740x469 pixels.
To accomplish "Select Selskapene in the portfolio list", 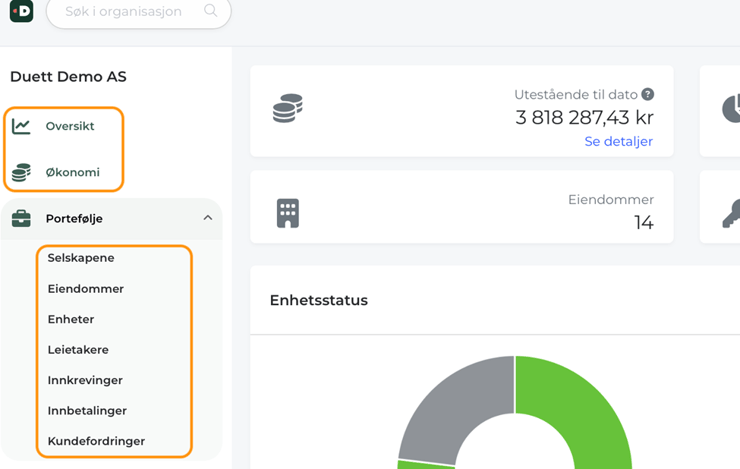I will [81, 258].
